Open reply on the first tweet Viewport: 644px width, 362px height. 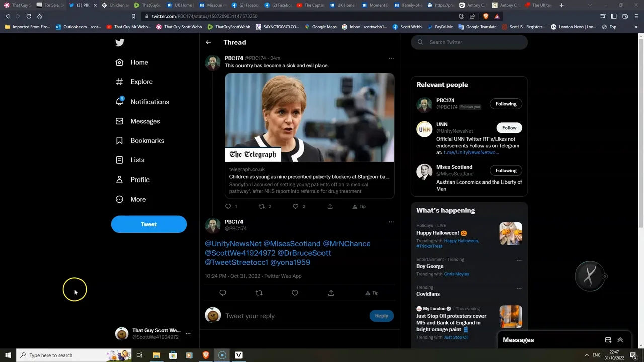(228, 206)
